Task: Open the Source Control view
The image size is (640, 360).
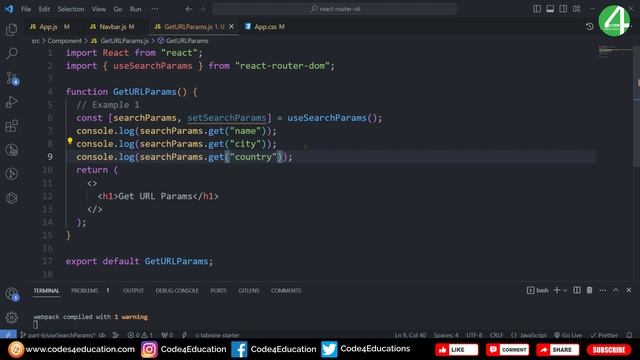Action: tap(12, 78)
